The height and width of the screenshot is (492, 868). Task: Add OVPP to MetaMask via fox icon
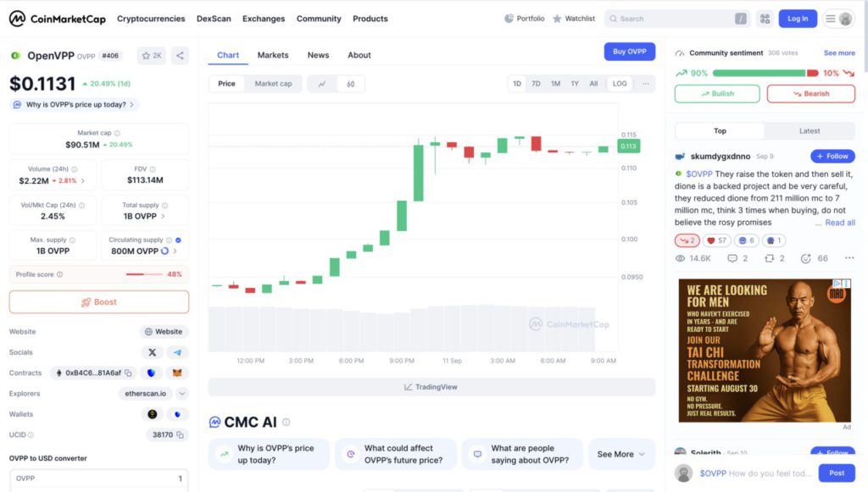click(x=178, y=373)
